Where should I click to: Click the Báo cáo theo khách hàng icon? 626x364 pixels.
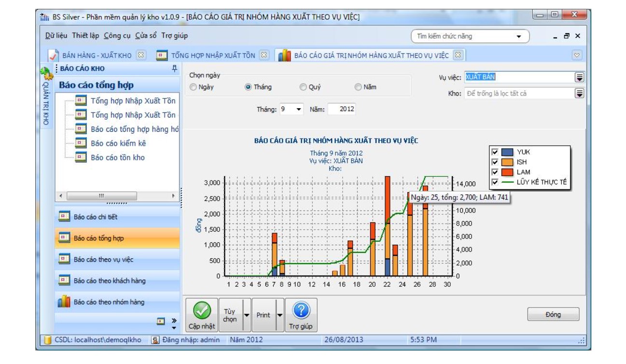point(64,280)
